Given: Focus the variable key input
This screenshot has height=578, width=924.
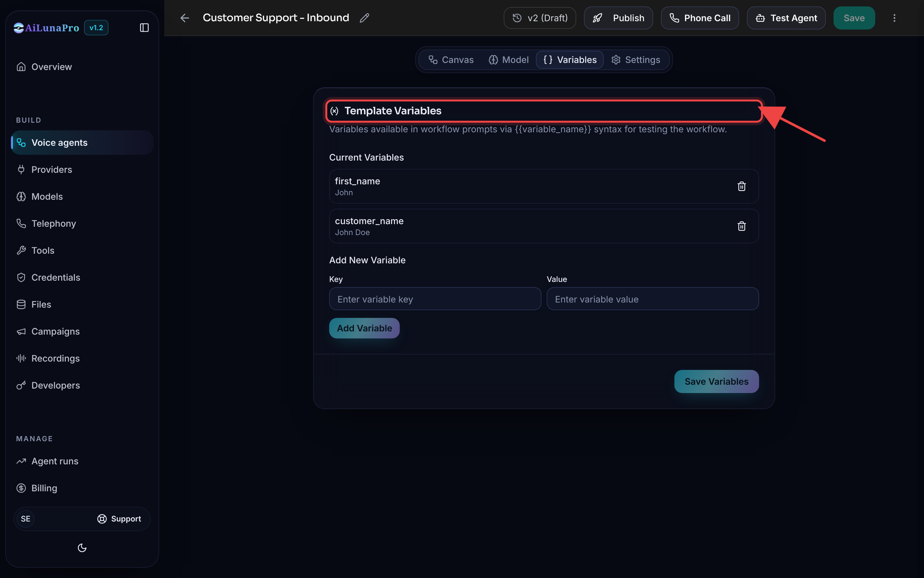Looking at the screenshot, I should [435, 299].
